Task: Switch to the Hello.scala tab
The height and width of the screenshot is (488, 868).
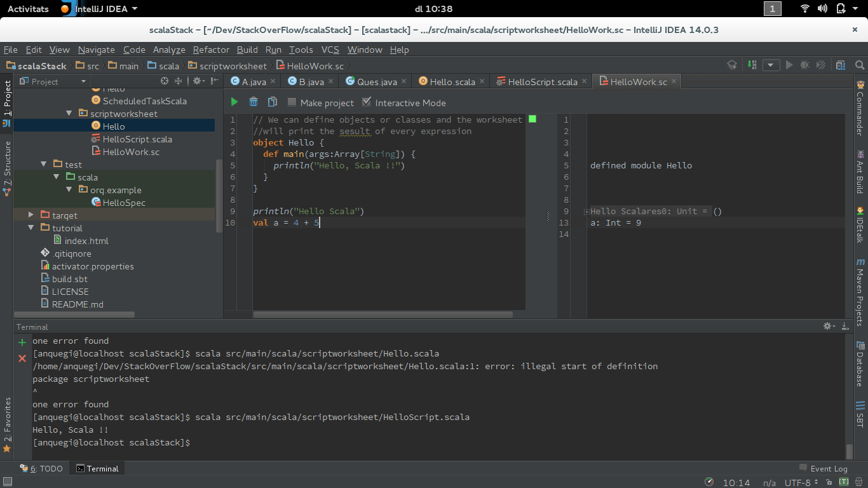Action: (452, 81)
